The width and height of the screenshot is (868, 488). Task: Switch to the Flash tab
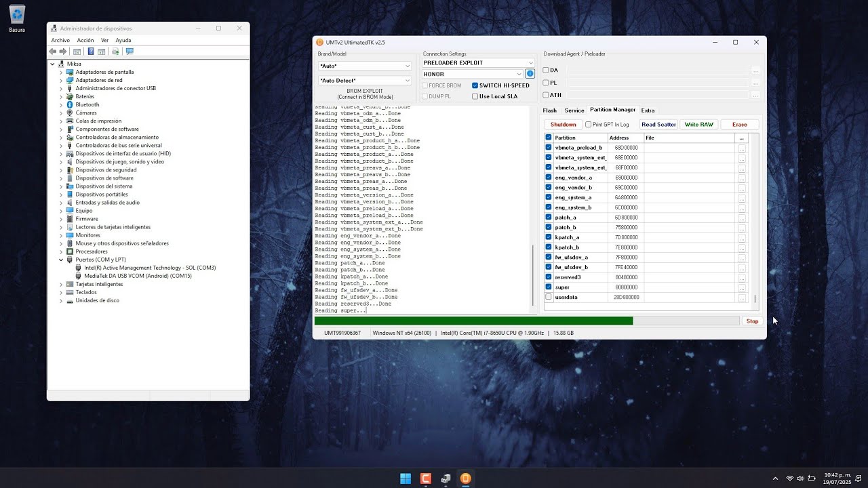tap(549, 110)
